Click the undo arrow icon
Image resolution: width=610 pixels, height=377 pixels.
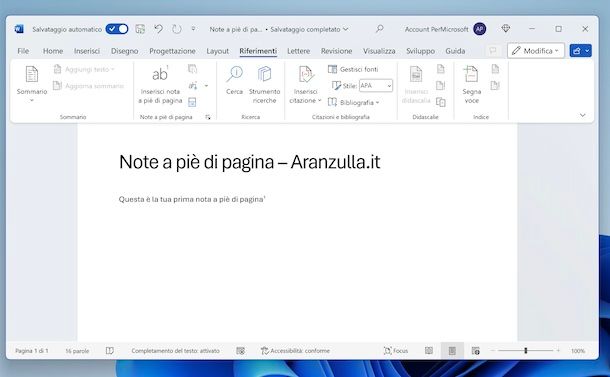158,29
